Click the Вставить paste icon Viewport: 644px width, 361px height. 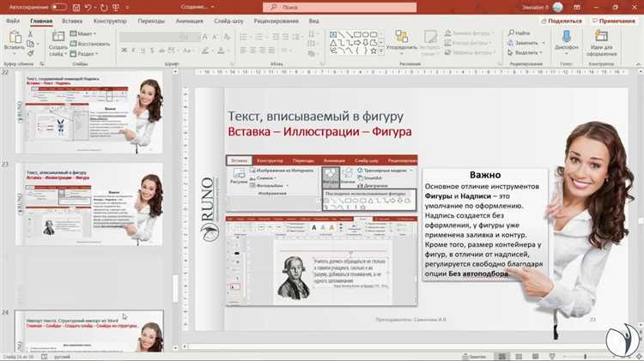click(15, 38)
